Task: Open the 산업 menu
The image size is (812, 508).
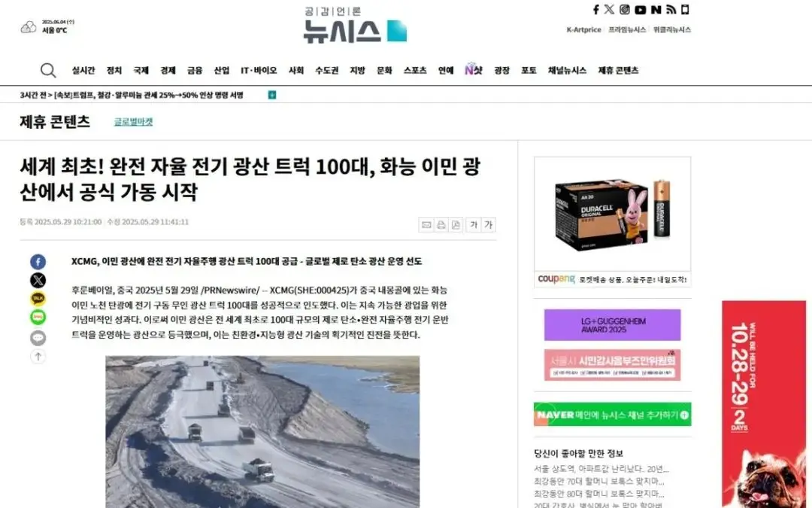Action: pos(222,71)
